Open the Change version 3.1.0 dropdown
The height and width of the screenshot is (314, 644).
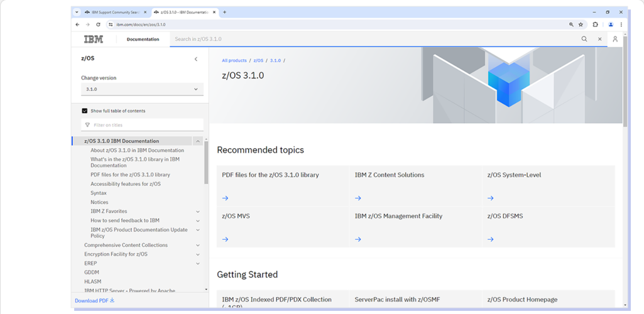[142, 89]
